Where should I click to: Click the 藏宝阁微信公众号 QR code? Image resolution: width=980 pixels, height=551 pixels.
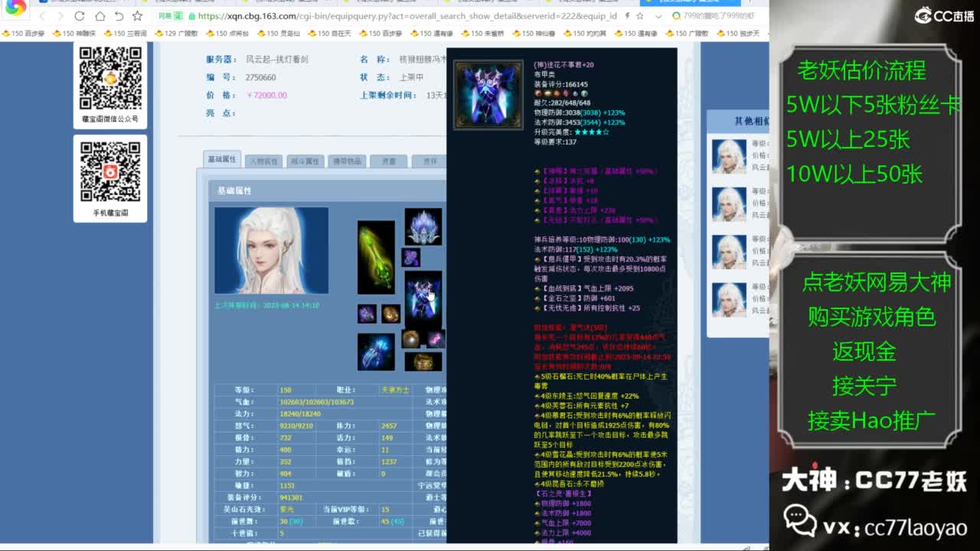coord(110,79)
